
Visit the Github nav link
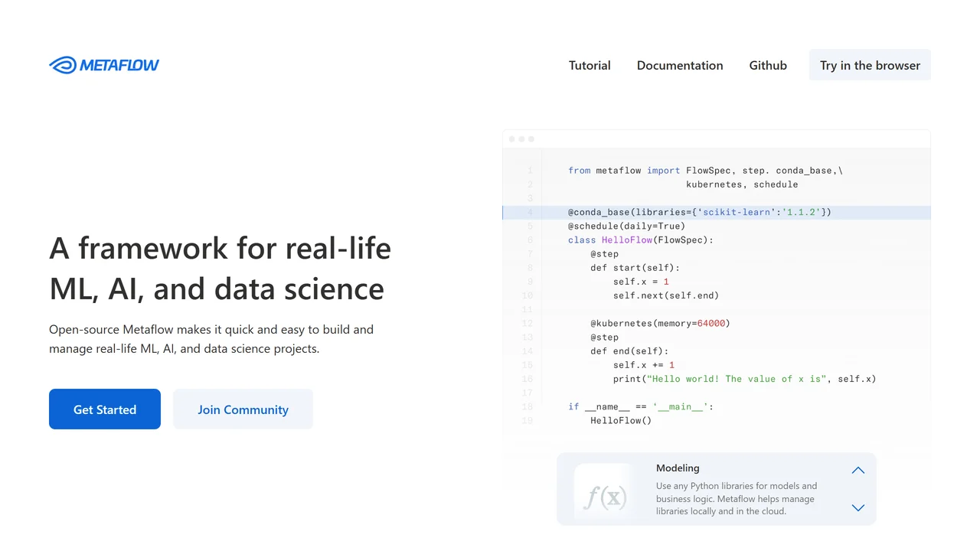[768, 65]
